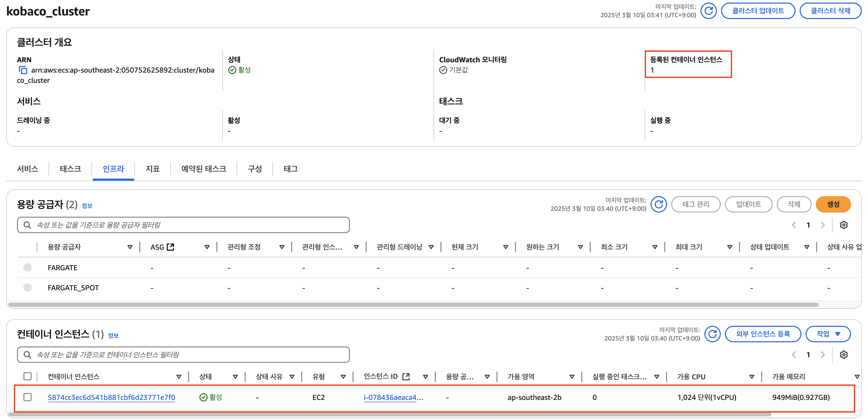The width and height of the screenshot is (868, 420).
Task: Open container instances table settings gear
Action: (843, 355)
